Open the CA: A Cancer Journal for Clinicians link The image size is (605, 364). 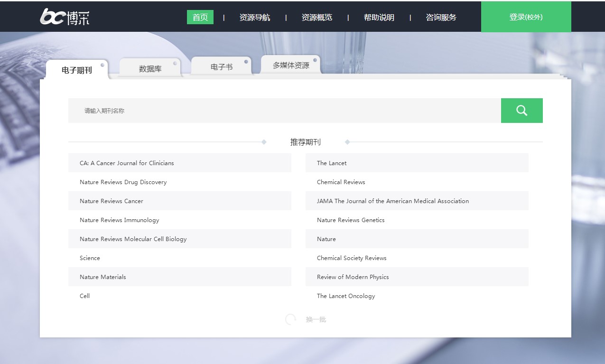point(127,163)
